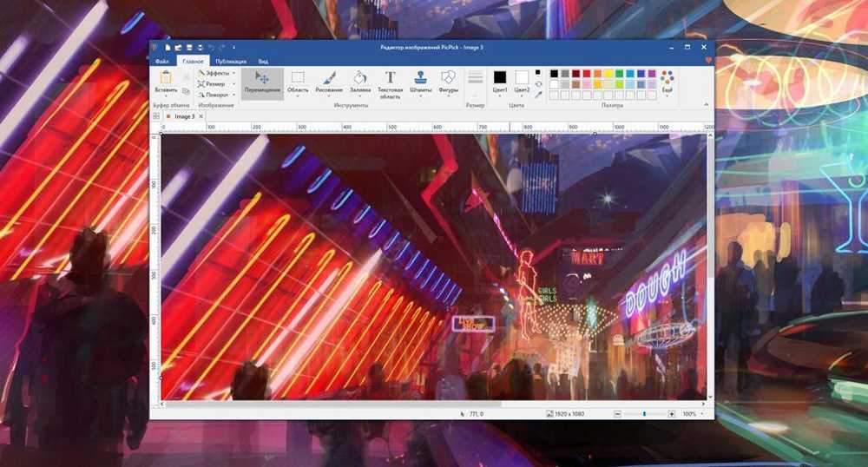Viewport: 868px width, 467px height.
Task: Switch to the Вид ribbon tab
Action: tap(263, 62)
